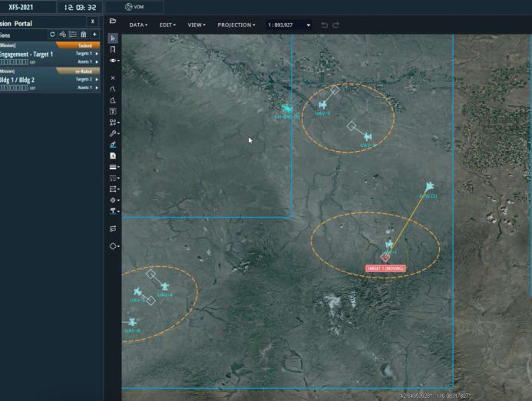Add a new mission with plus icon

(x=94, y=35)
